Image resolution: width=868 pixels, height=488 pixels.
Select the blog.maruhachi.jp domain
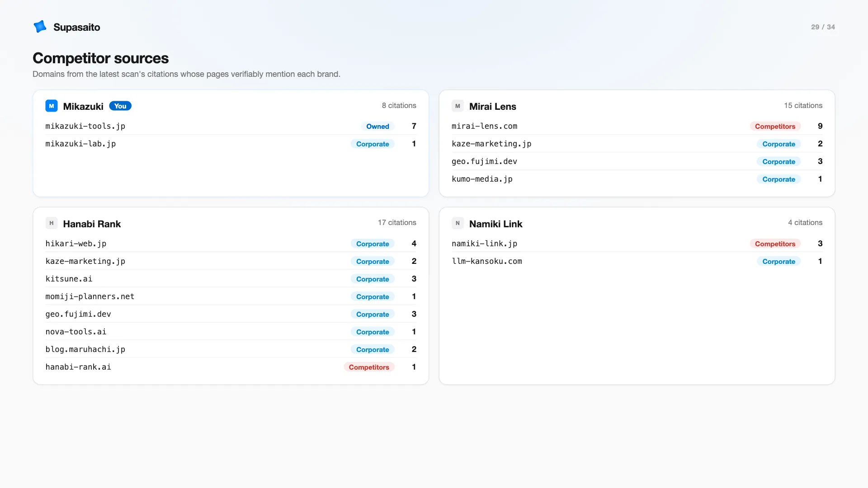[x=85, y=349]
